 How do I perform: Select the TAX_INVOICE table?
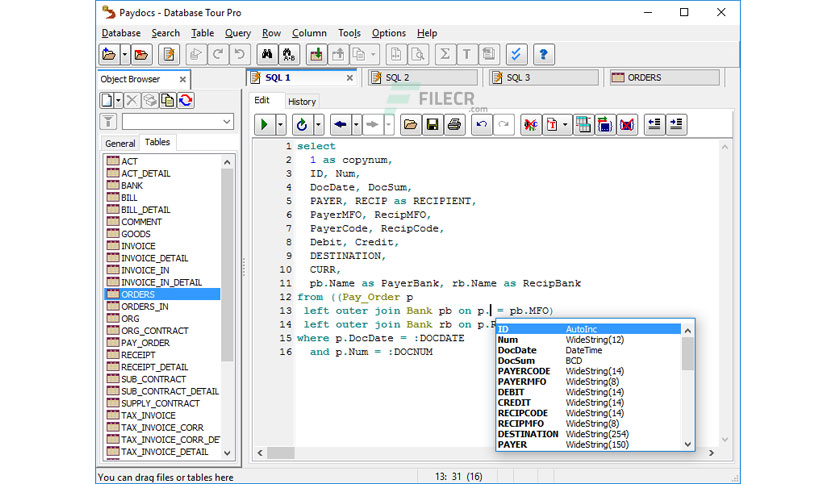coord(148,415)
